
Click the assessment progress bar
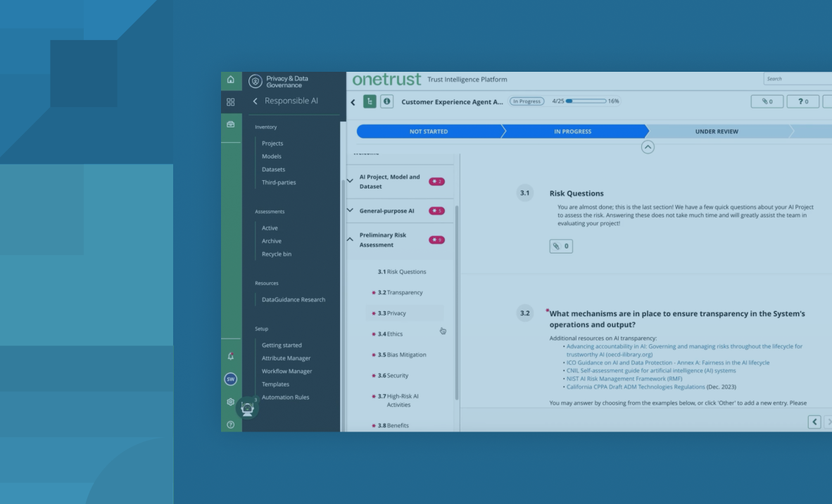(584, 101)
